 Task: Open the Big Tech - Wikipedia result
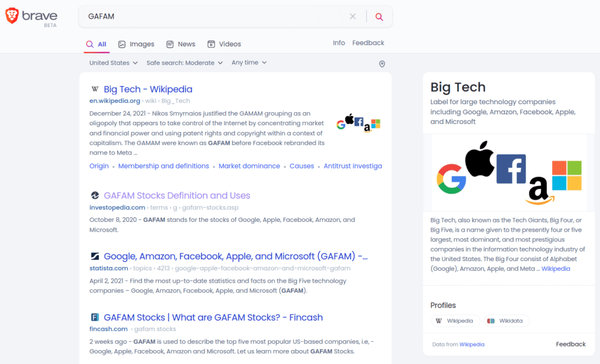click(x=148, y=89)
